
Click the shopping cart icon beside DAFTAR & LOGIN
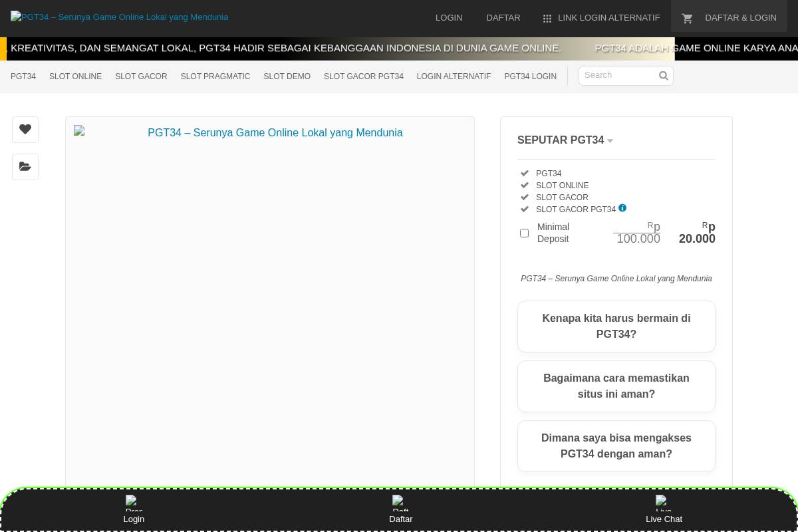click(x=687, y=18)
